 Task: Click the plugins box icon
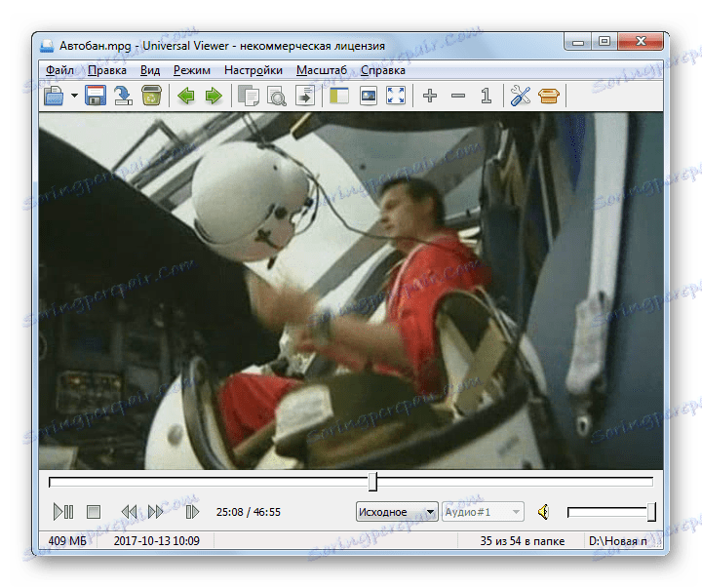pyautogui.click(x=548, y=96)
